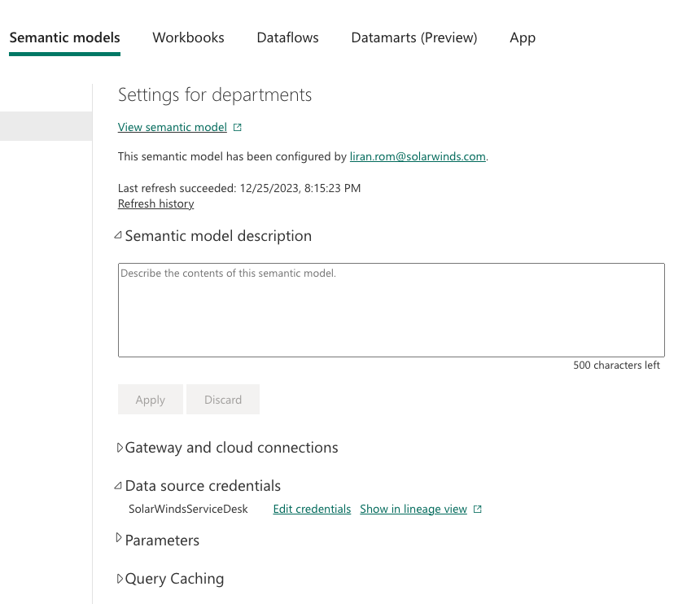Click the external link icon beside Show in lineage view
This screenshot has width=700, height=604.
pos(478,509)
